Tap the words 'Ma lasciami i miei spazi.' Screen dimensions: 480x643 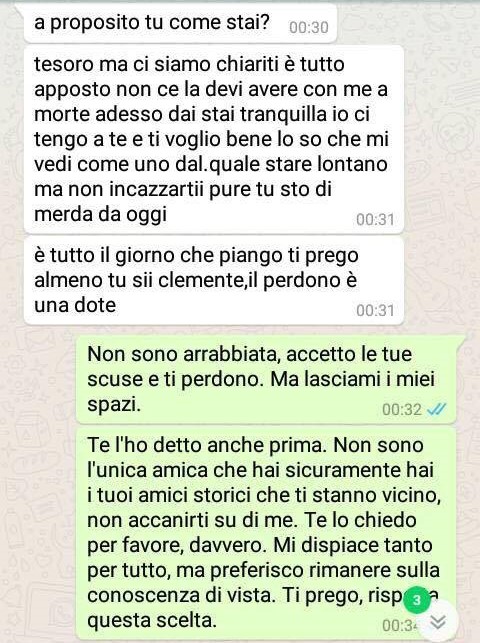pos(261,392)
